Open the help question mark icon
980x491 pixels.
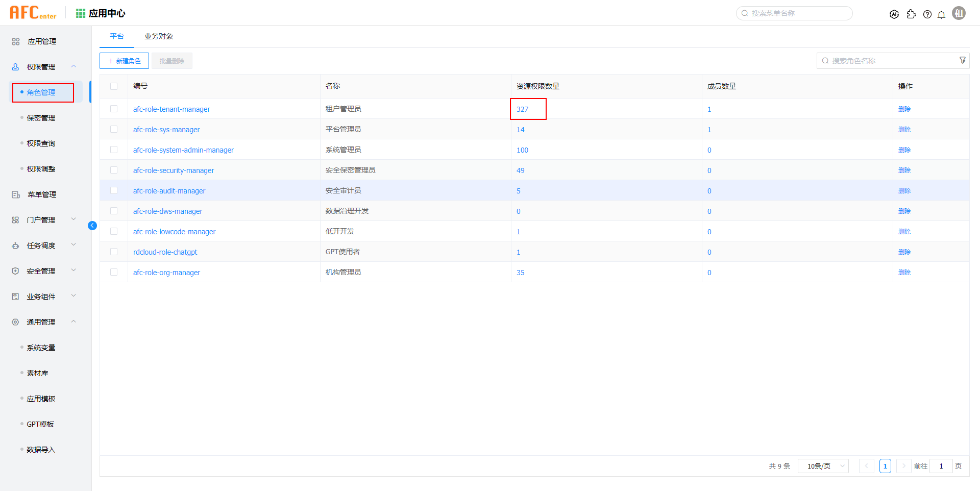pyautogui.click(x=927, y=14)
